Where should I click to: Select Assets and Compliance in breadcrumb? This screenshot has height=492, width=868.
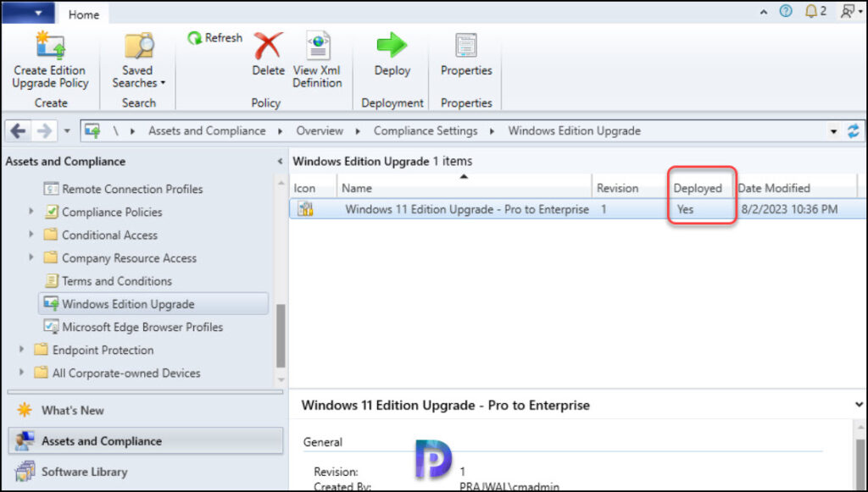[x=207, y=131]
